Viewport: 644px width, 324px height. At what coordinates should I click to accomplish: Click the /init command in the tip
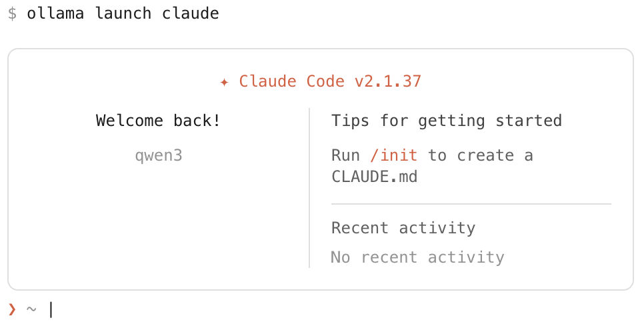point(394,155)
